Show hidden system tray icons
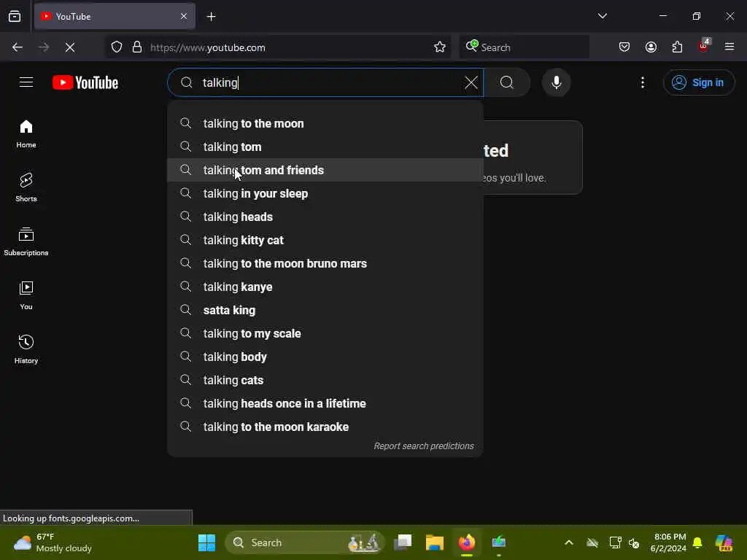The image size is (747, 560). click(569, 542)
